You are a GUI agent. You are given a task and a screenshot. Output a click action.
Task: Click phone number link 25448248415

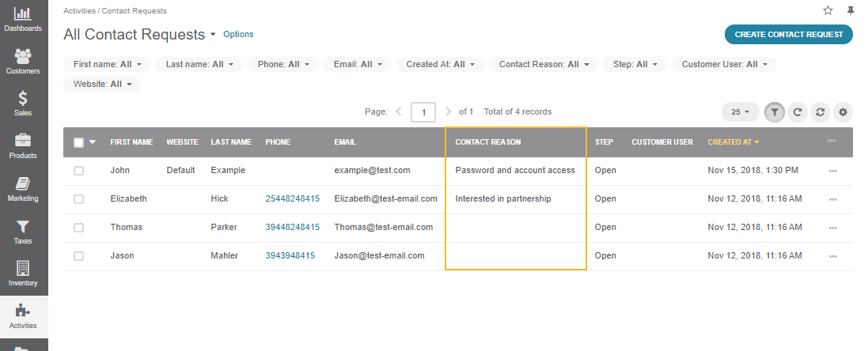[x=292, y=199]
